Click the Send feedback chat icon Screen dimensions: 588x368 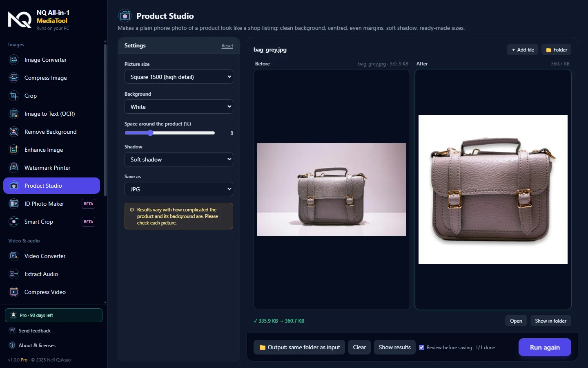(12, 330)
